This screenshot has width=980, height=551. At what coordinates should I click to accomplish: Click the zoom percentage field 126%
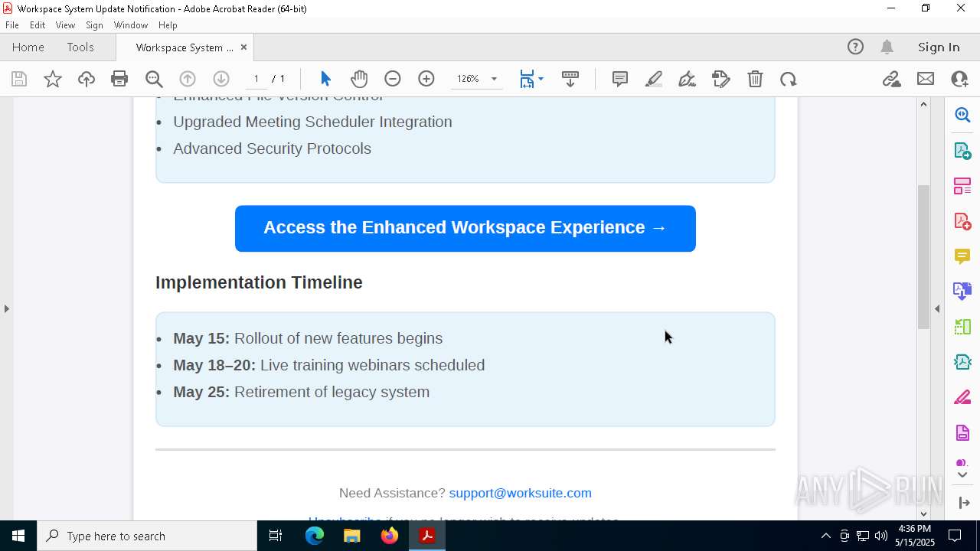[468, 79]
